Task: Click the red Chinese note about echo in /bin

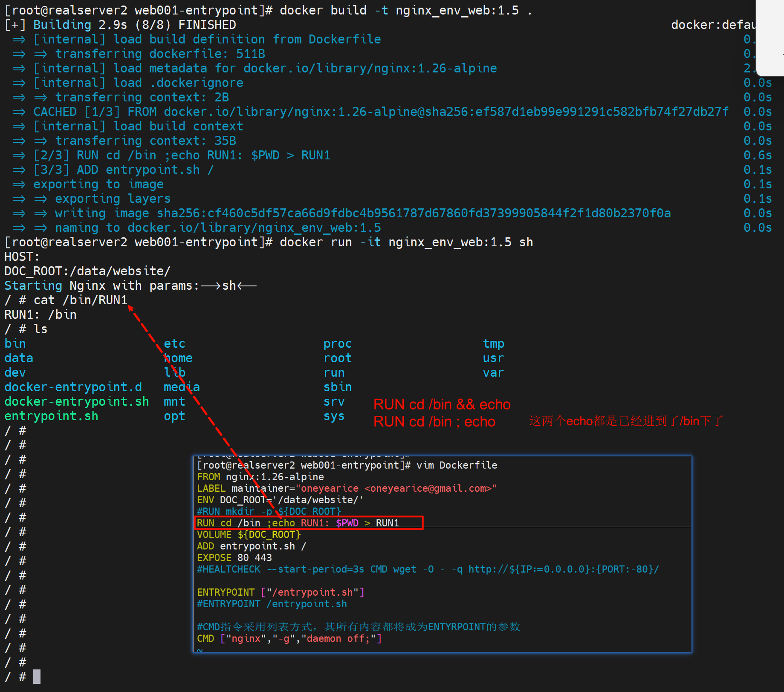Action: tap(626, 421)
